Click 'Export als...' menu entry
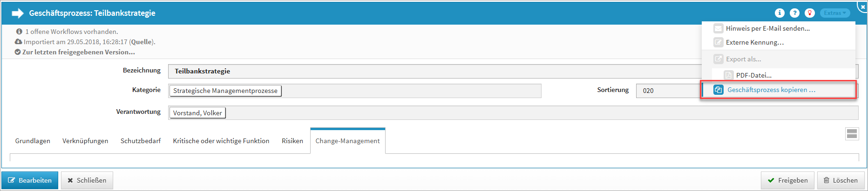Viewport: 868px width, 191px height. [743, 59]
